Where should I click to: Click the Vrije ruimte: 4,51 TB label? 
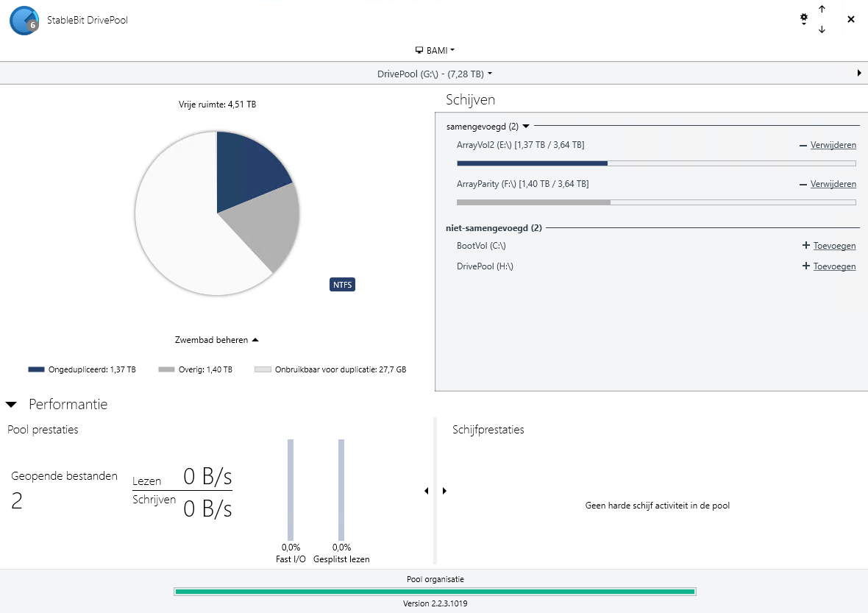click(x=217, y=104)
